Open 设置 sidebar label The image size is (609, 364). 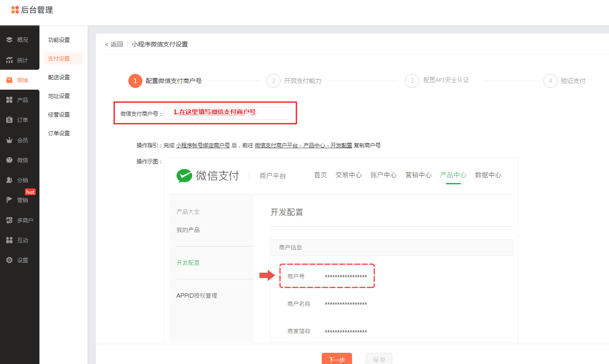point(22,260)
